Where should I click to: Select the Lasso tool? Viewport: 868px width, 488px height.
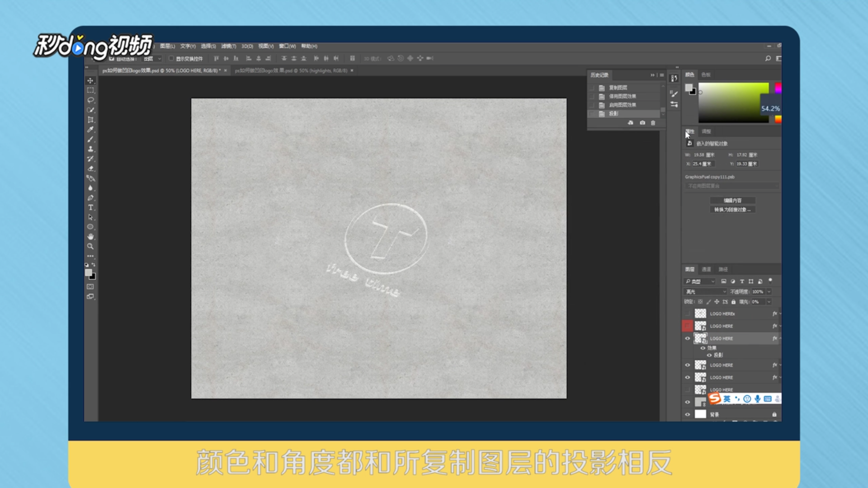[90, 100]
